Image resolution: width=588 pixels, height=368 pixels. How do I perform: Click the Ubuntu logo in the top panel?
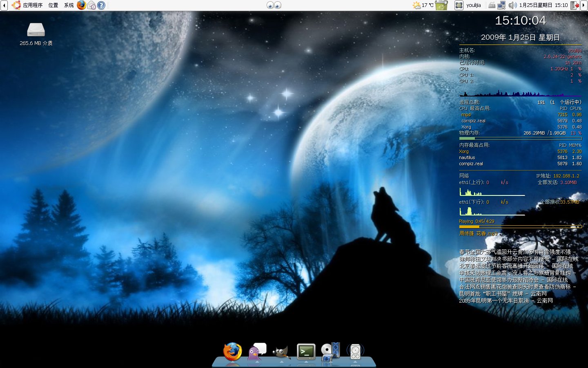[x=16, y=5]
